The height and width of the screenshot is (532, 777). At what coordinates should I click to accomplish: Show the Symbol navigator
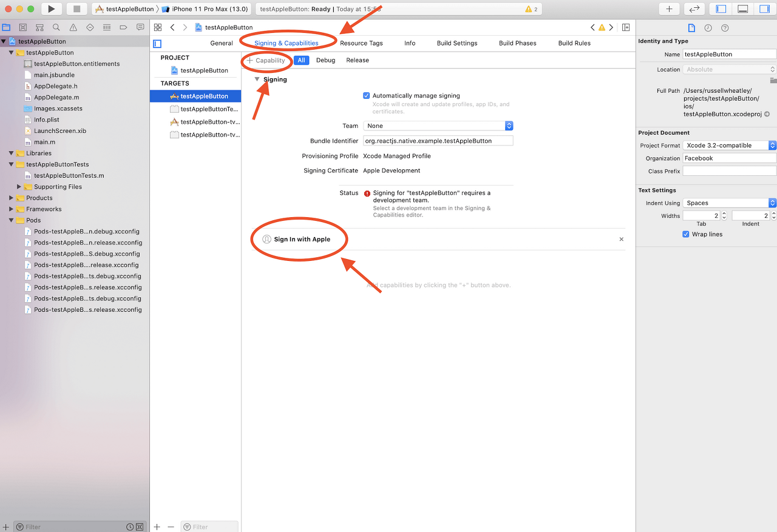[x=40, y=27]
